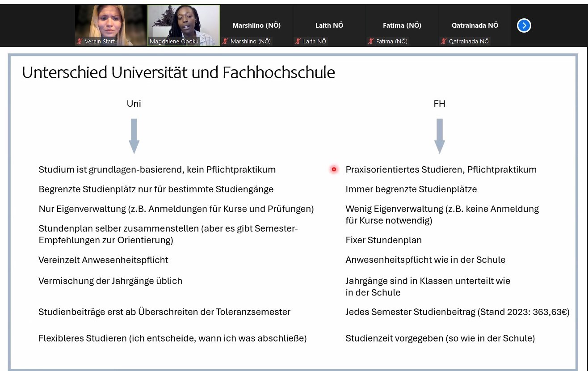Viewport: 588px width, 371px height.
Task: Click the 'Magdalene Opoku' name label
Action: [174, 42]
